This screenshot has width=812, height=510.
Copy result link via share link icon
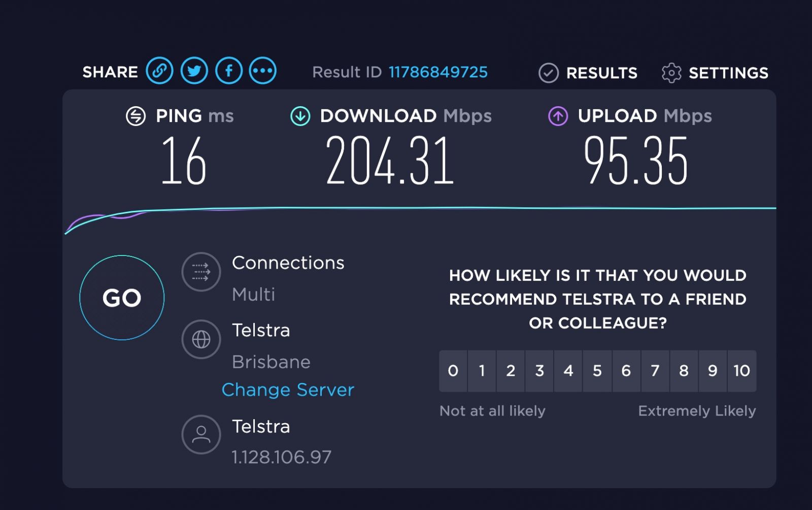pyautogui.click(x=159, y=71)
